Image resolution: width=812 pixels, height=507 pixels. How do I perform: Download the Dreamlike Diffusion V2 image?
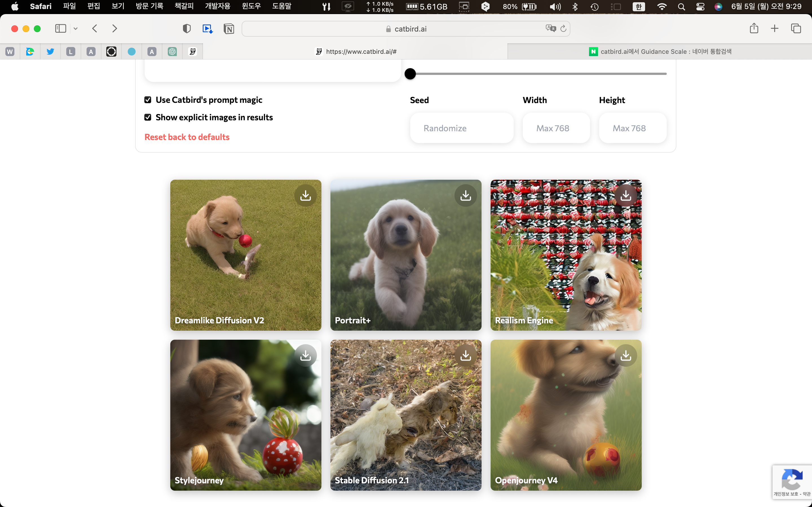coord(305,195)
